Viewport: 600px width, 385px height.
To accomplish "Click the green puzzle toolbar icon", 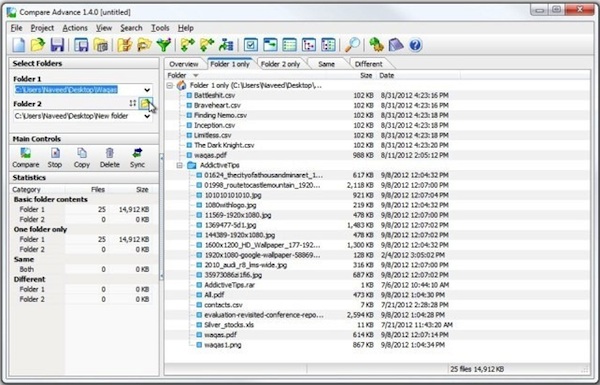I will [377, 45].
